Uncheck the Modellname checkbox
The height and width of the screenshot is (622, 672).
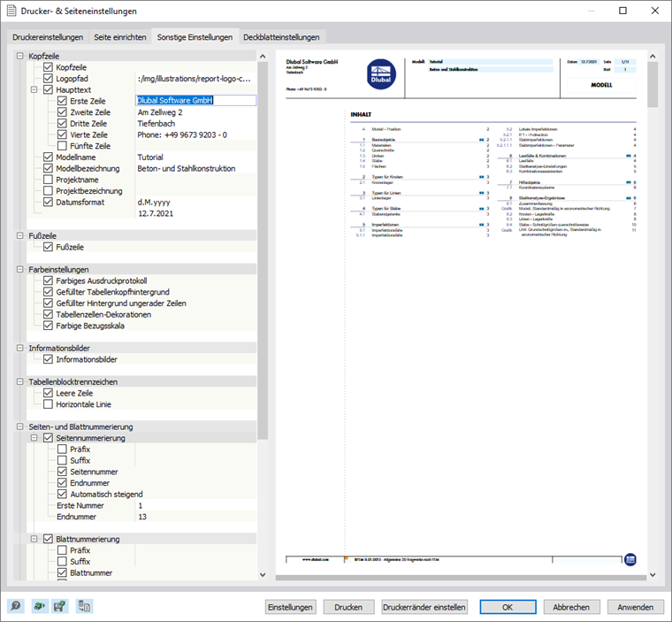click(x=48, y=157)
